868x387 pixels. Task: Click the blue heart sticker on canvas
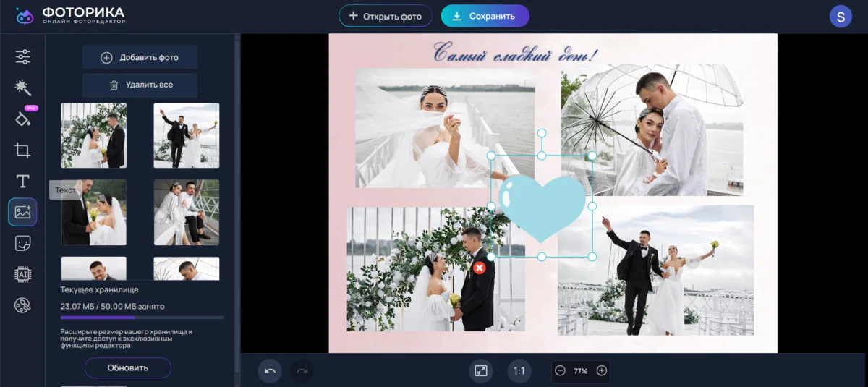click(x=542, y=208)
